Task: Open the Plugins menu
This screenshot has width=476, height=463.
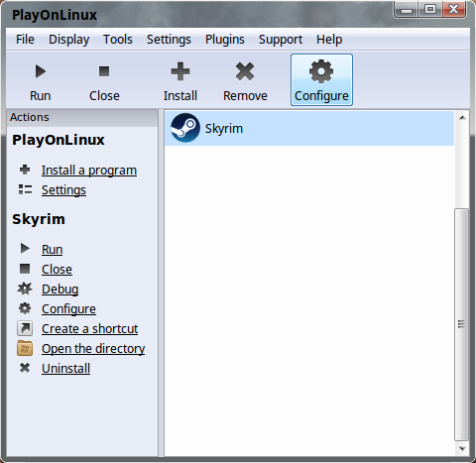Action: click(x=225, y=40)
